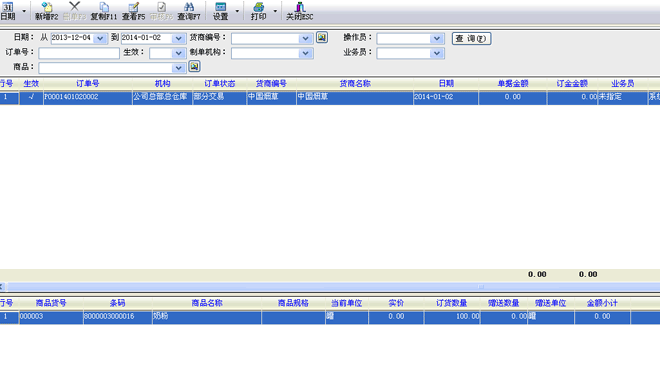Toggle the 生效 checkmark in order row 1
660x381 pixels.
point(31,97)
